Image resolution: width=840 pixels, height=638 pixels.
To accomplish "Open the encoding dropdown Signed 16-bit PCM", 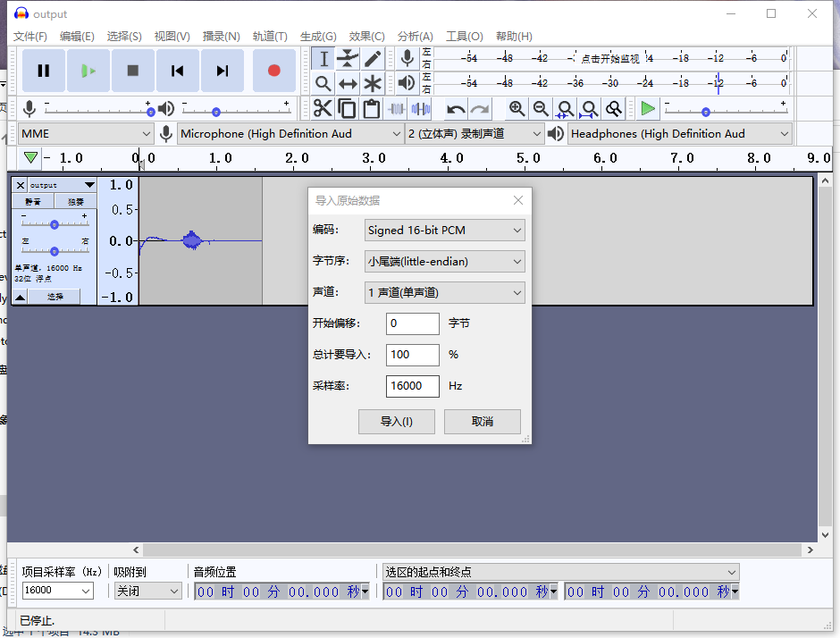I will [x=444, y=230].
